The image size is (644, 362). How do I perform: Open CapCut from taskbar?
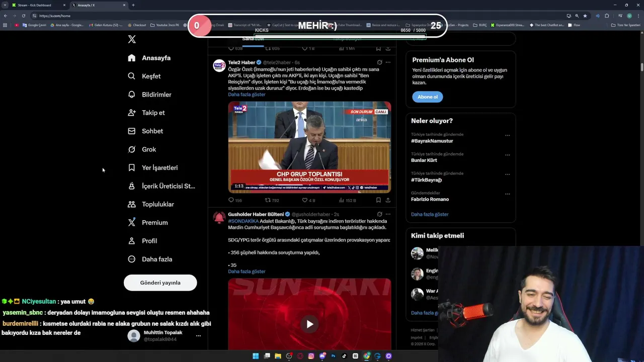355,356
